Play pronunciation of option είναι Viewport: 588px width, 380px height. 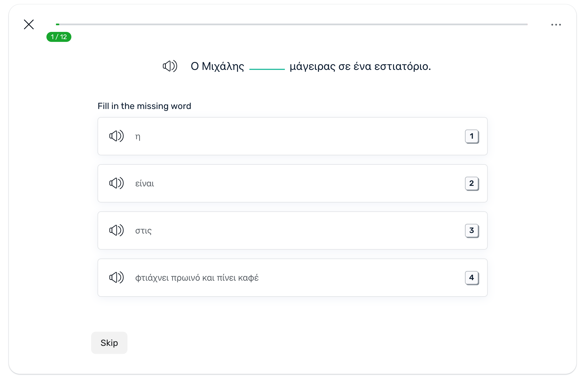tap(117, 183)
